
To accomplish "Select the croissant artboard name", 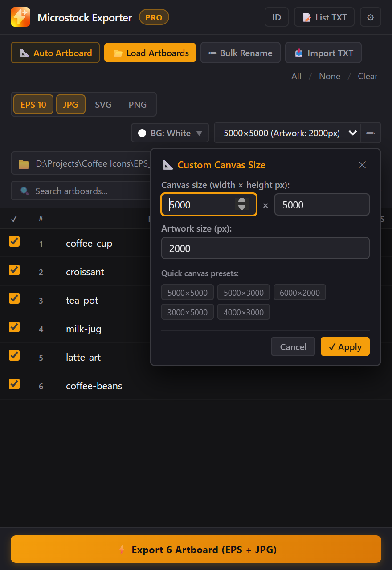I will pos(85,272).
